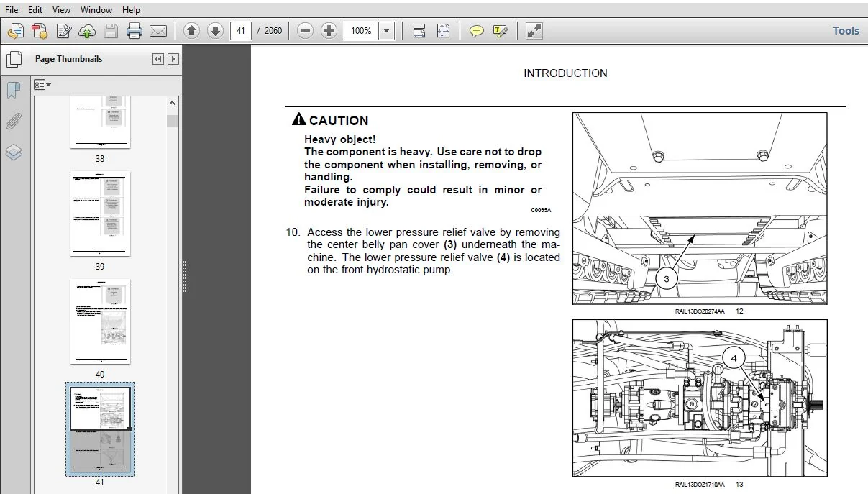
Task: Add a sticky note comment
Action: tap(476, 31)
